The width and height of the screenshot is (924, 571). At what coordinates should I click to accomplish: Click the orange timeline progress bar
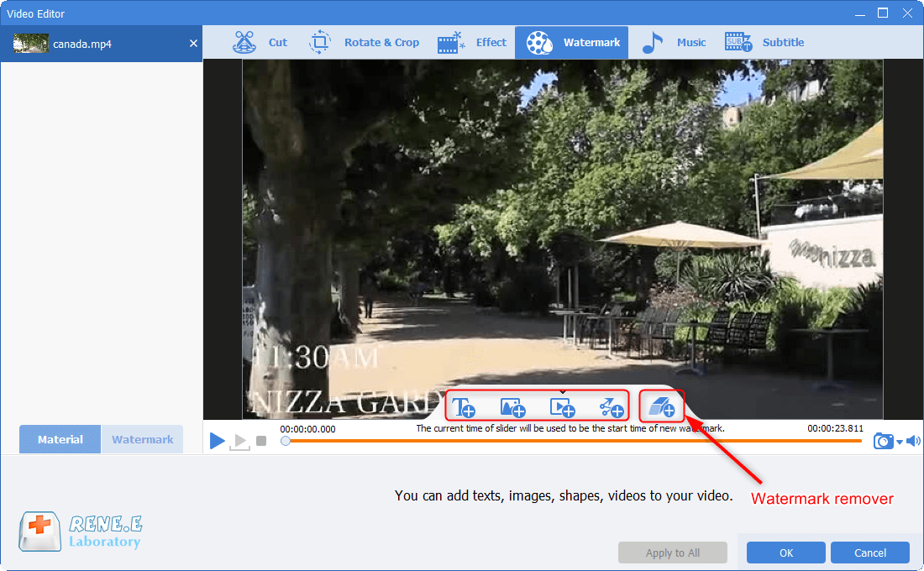574,441
